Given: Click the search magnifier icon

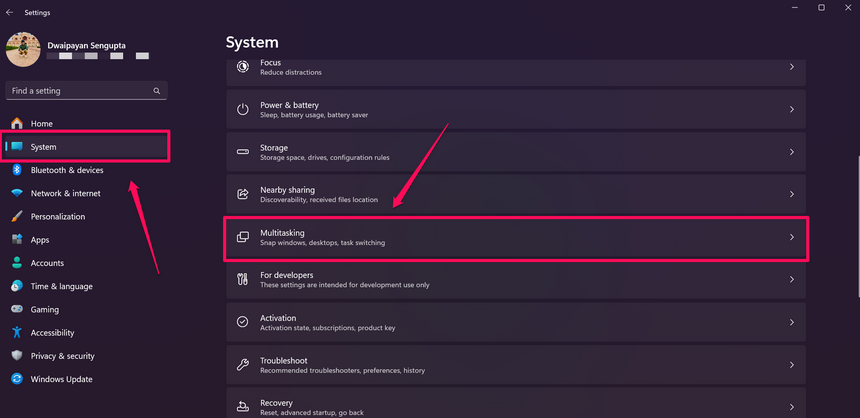Looking at the screenshot, I should tap(157, 91).
